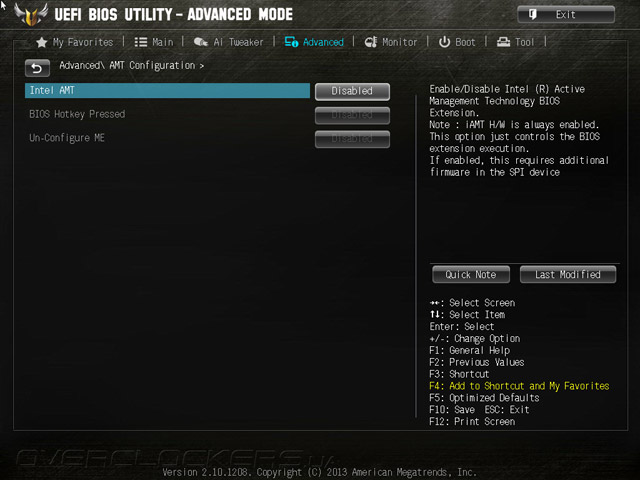
Task: Open BIOS Hotkey Pressed value dropdown
Action: [x=352, y=116]
